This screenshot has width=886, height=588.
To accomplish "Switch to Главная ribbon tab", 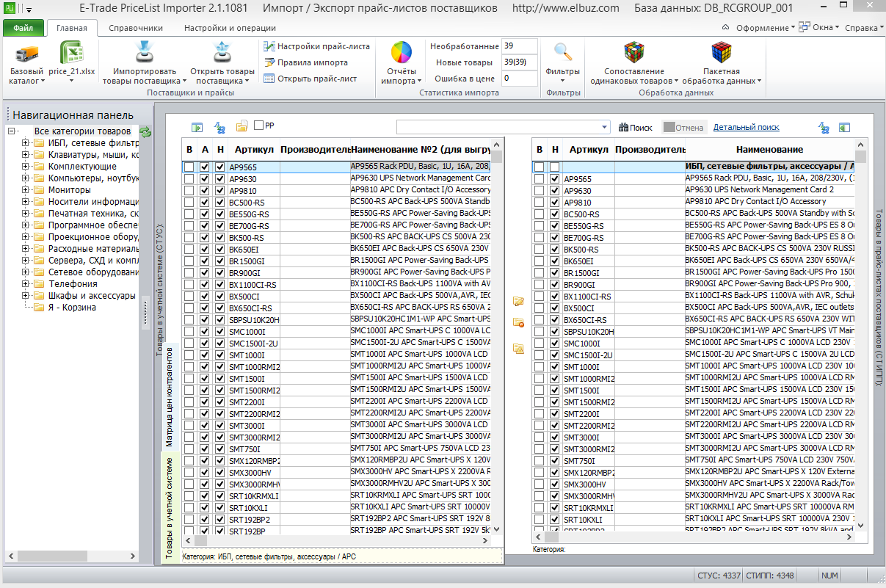I will (x=72, y=28).
